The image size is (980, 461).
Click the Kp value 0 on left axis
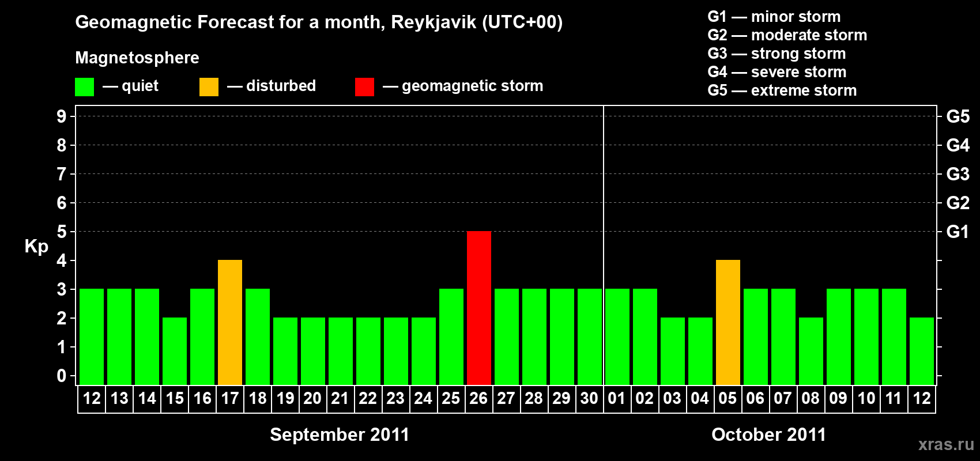click(62, 376)
